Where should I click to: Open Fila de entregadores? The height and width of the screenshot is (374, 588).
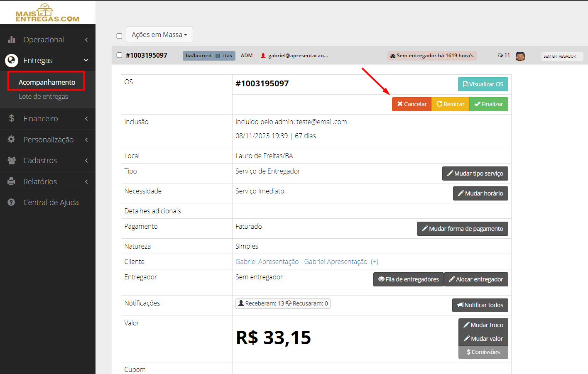coord(409,279)
